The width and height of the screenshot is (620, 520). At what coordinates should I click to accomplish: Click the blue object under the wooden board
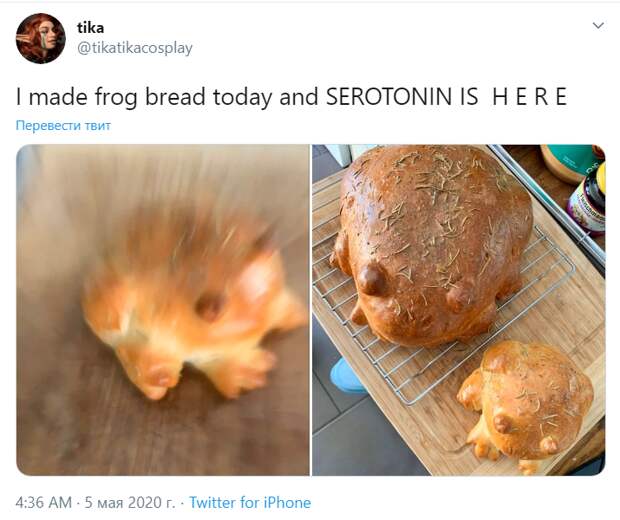click(x=348, y=376)
